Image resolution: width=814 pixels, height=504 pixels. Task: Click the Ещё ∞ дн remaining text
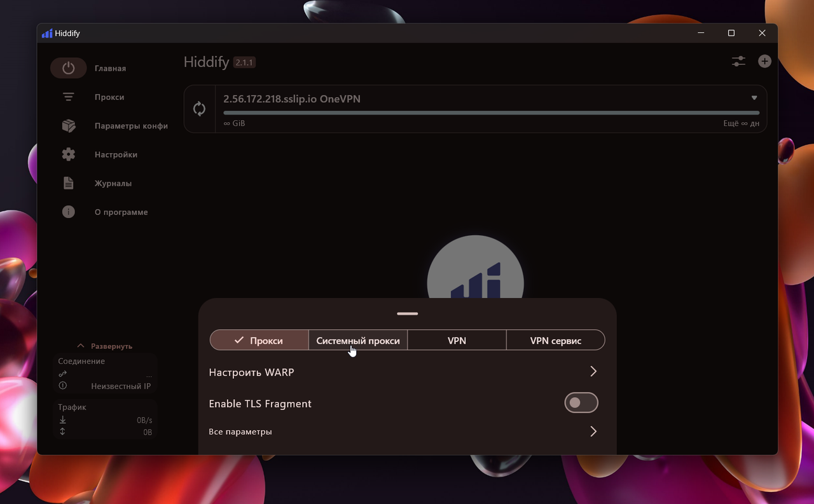(x=741, y=123)
